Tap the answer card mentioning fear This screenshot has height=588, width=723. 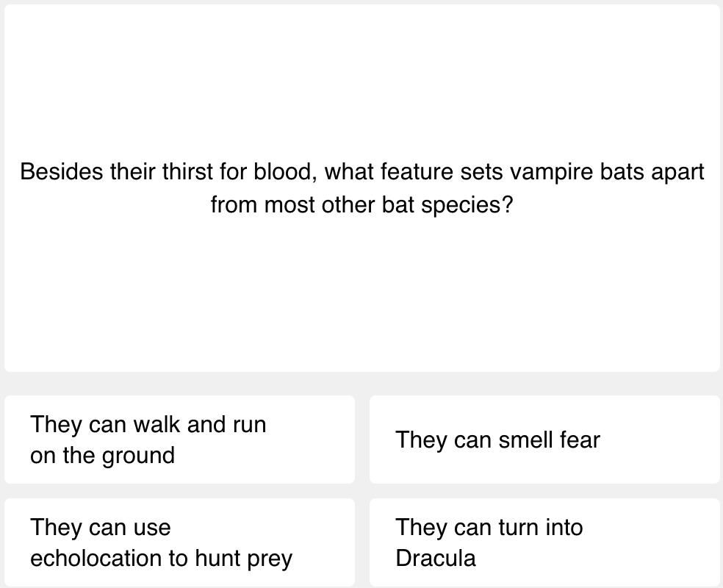(x=544, y=440)
